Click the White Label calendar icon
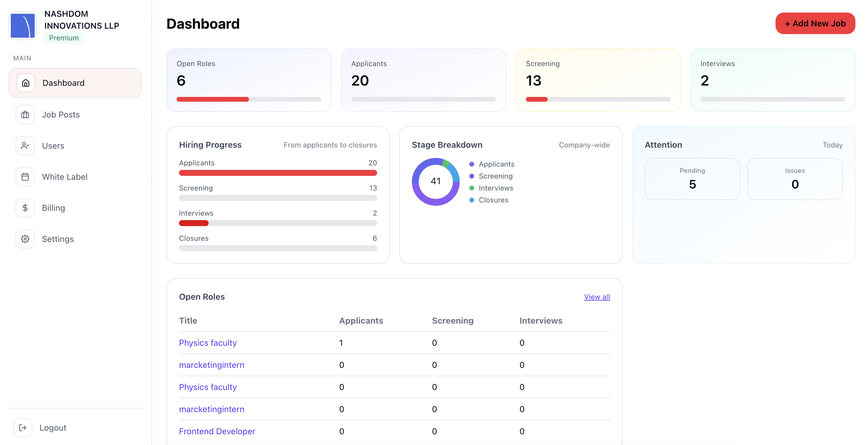868x445 pixels. click(x=25, y=177)
